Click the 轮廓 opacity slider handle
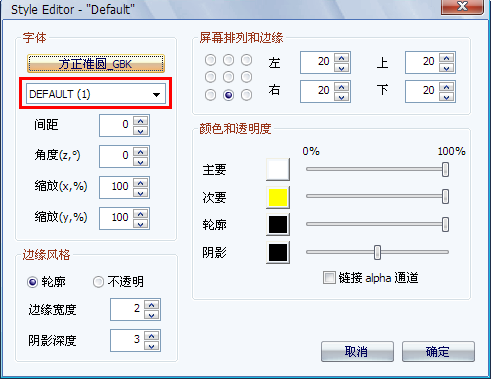The width and height of the screenshot is (491, 380). [445, 224]
